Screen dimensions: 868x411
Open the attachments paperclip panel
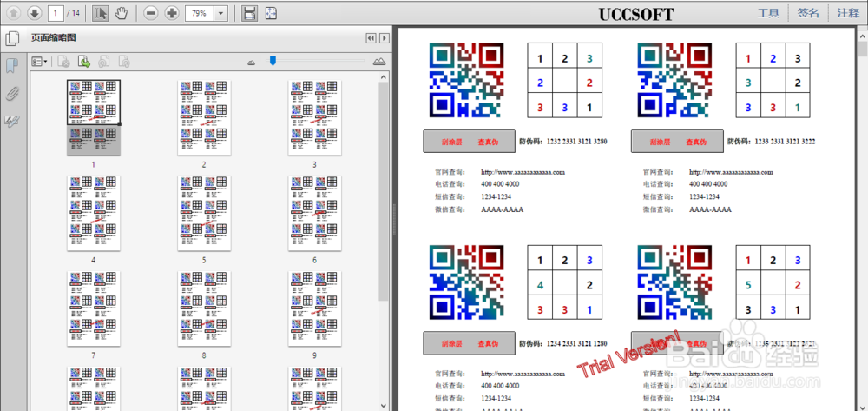click(11, 94)
